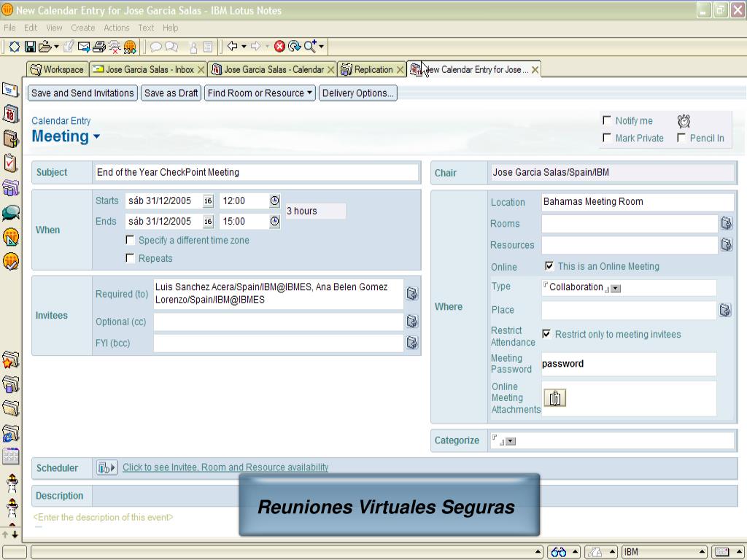
Task: Close the Replication tab
Action: click(400, 70)
